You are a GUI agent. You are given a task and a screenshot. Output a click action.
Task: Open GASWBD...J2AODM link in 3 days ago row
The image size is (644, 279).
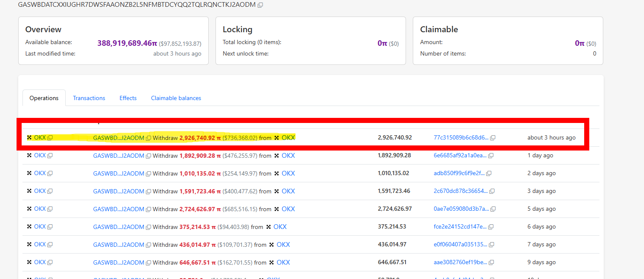[x=118, y=191]
